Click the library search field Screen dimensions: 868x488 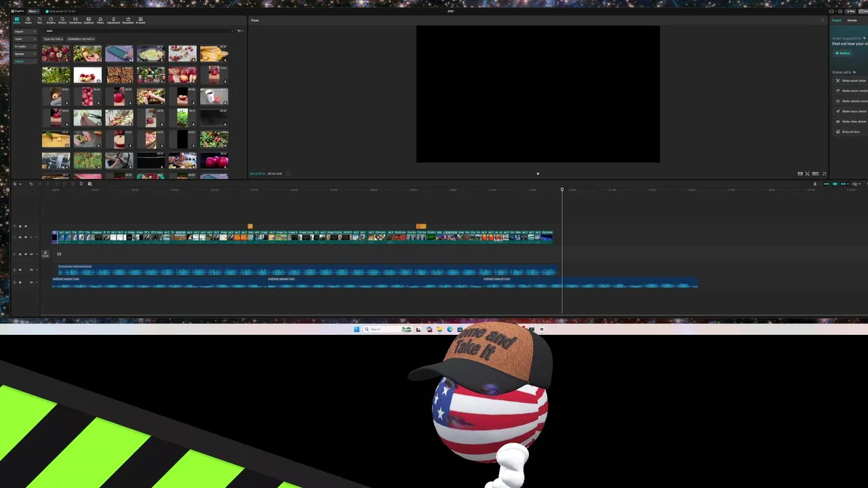(x=139, y=30)
